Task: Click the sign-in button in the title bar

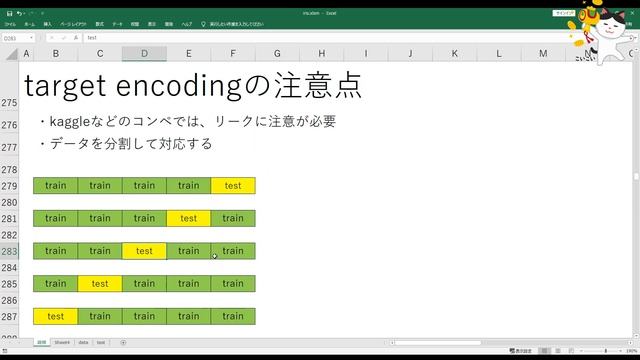Action: (564, 13)
